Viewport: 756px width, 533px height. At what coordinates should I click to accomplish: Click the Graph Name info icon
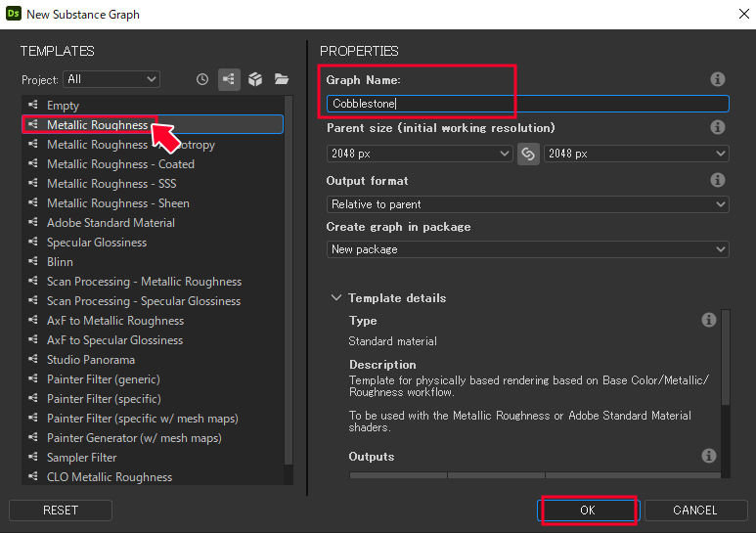coord(718,79)
